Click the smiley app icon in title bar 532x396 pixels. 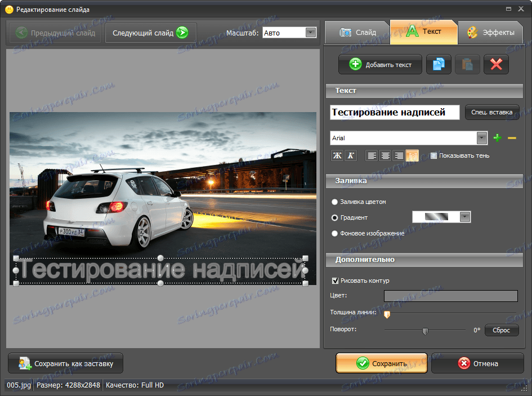[9, 10]
